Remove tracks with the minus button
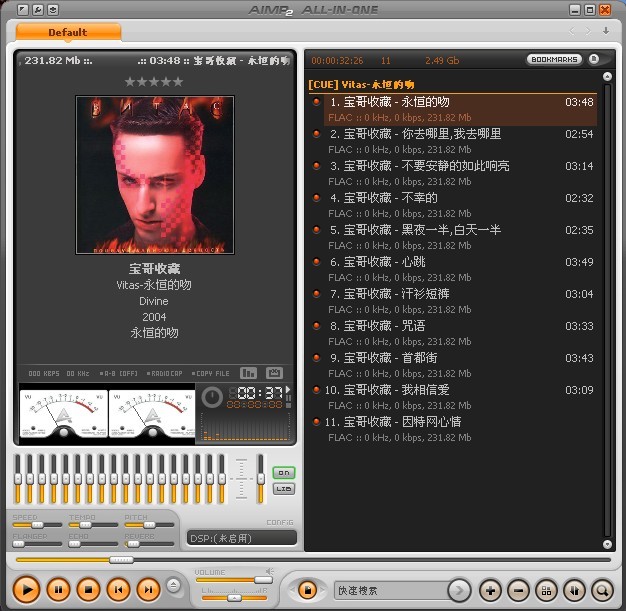 coord(518,590)
